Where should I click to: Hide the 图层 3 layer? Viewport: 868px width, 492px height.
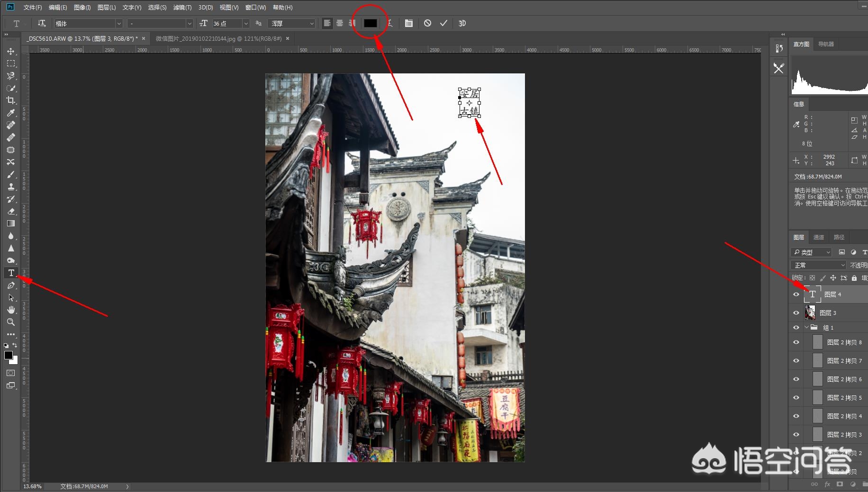coord(796,313)
